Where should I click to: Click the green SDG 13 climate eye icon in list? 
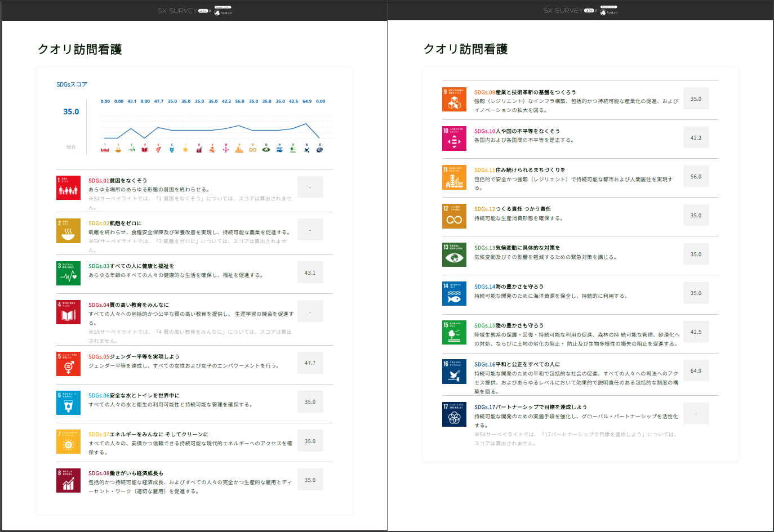pos(454,255)
